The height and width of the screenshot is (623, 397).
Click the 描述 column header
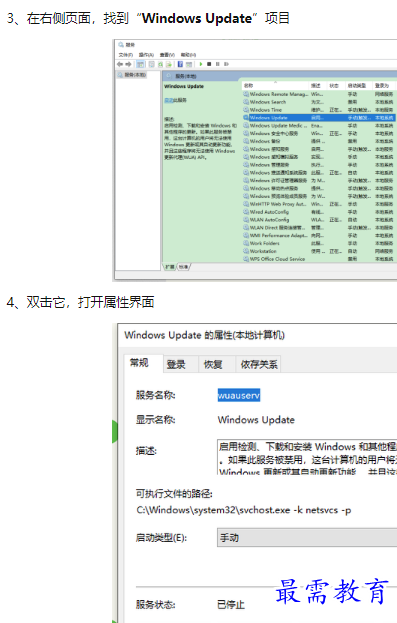tap(318, 85)
